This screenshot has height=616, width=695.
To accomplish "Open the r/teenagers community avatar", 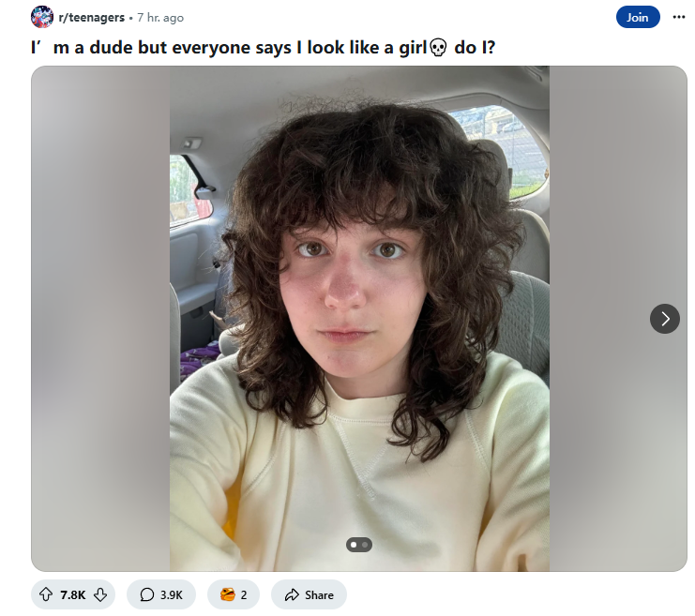I will (42, 17).
